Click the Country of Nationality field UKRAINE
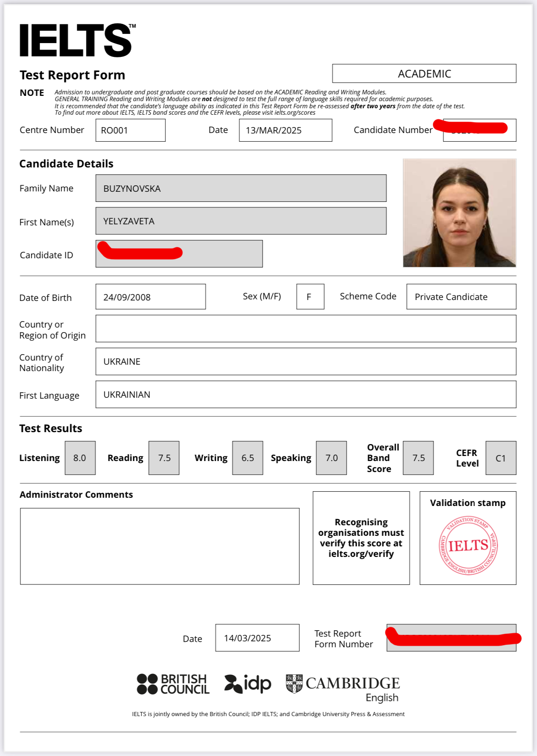This screenshot has width=537, height=756. click(306, 361)
